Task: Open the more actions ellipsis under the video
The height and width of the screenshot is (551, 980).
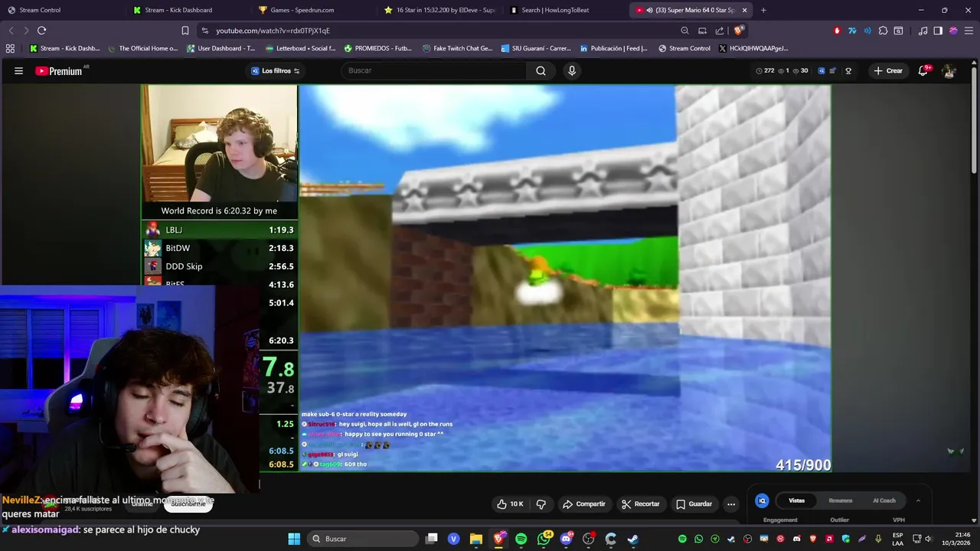Action: 731,504
